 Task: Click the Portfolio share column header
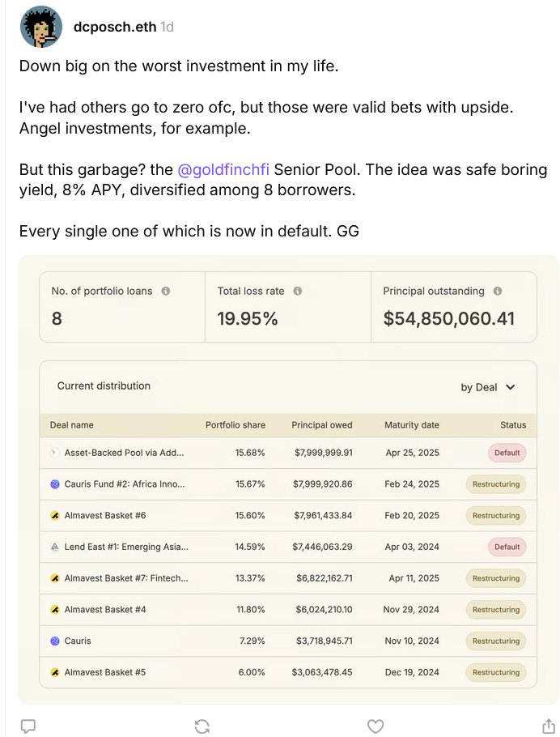tap(235, 424)
